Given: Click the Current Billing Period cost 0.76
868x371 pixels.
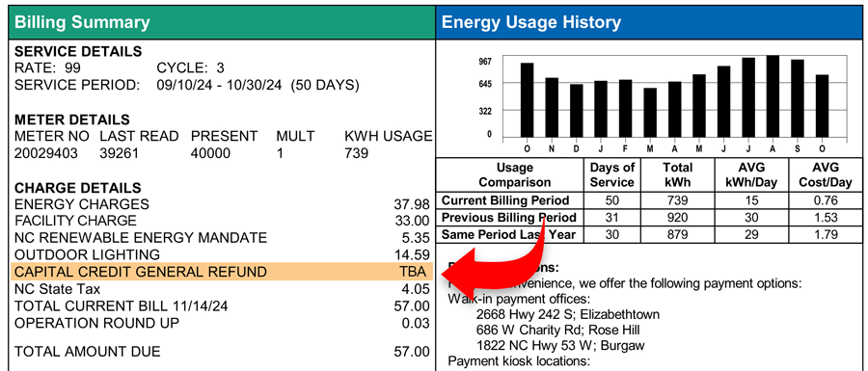Looking at the screenshot, I should (826, 200).
